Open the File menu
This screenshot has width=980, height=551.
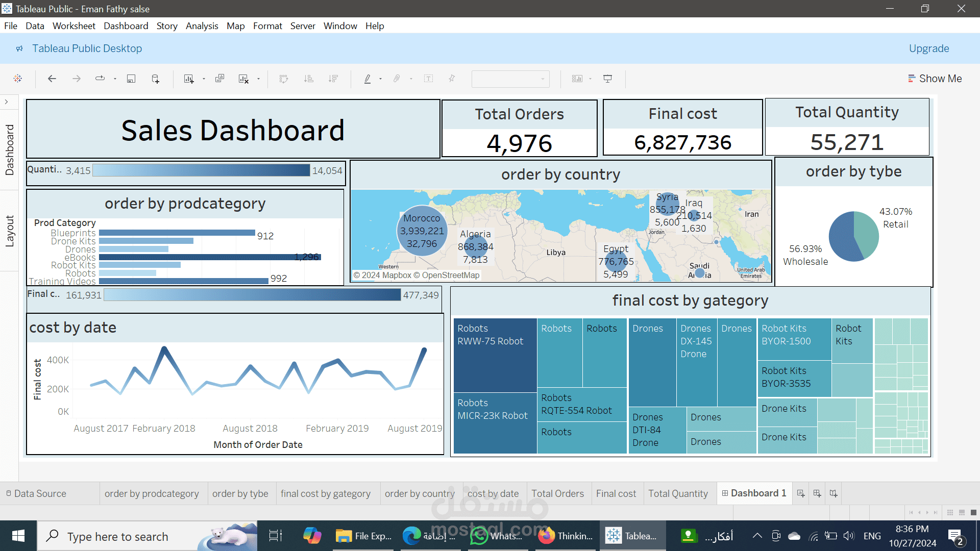(x=11, y=26)
